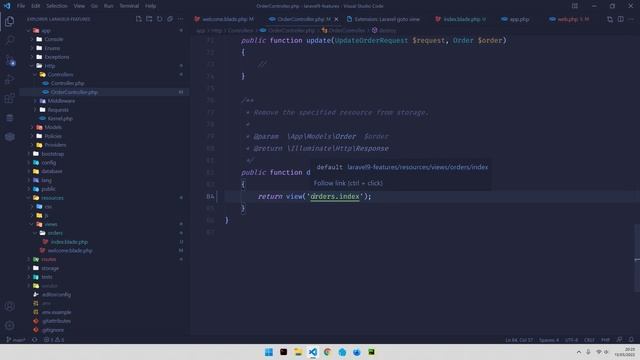Image resolution: width=640 pixels, height=360 pixels.
Task: Switch to app.php tab
Action: click(516, 19)
